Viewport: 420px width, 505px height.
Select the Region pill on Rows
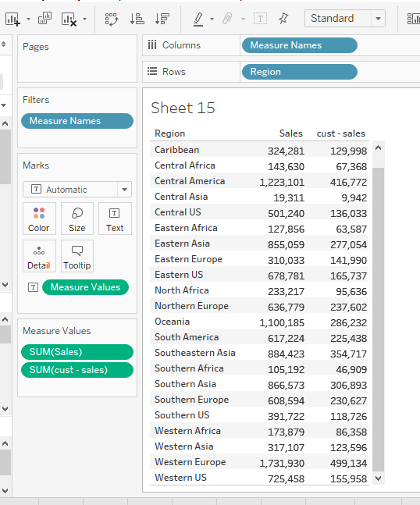(x=299, y=72)
